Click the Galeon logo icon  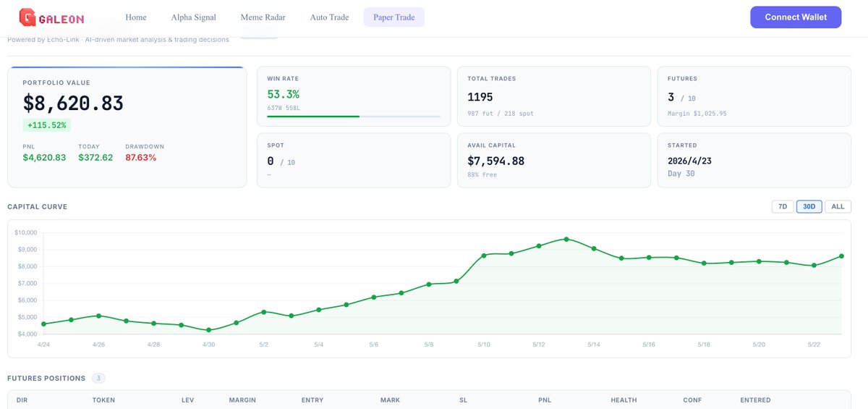27,17
